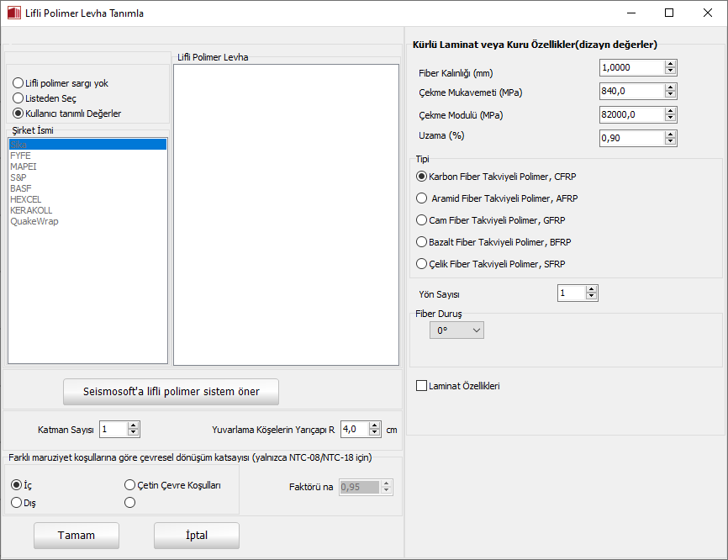Select MAPEI in Şirket İsmi list
This screenshot has height=560, width=728.
(24, 166)
